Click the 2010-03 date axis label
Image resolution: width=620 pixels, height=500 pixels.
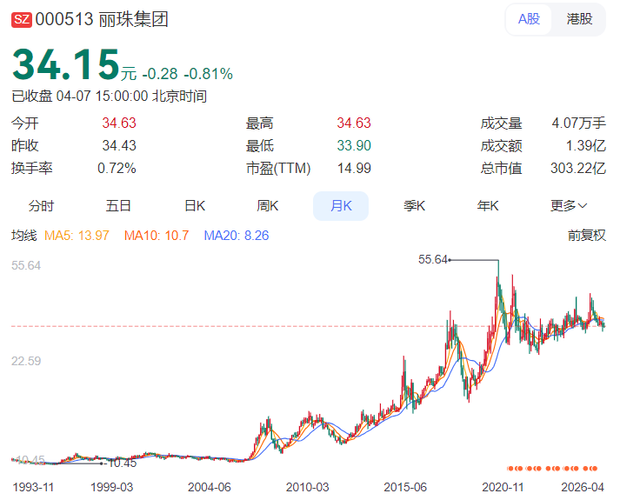coord(307,487)
